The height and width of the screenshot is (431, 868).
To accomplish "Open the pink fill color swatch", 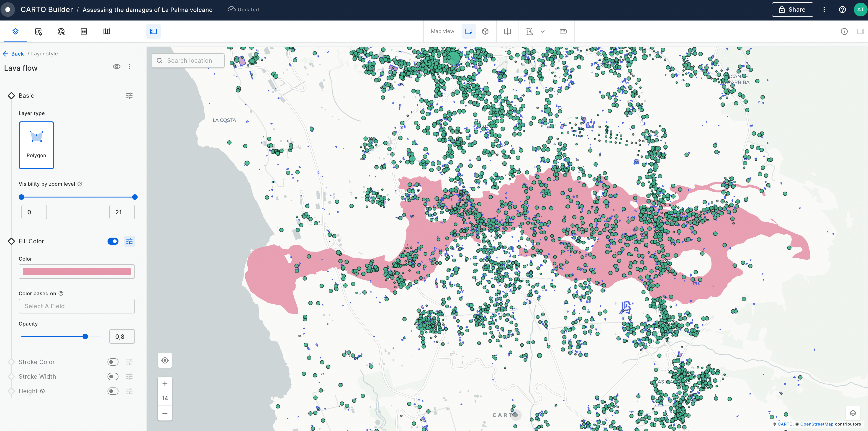I will (77, 271).
